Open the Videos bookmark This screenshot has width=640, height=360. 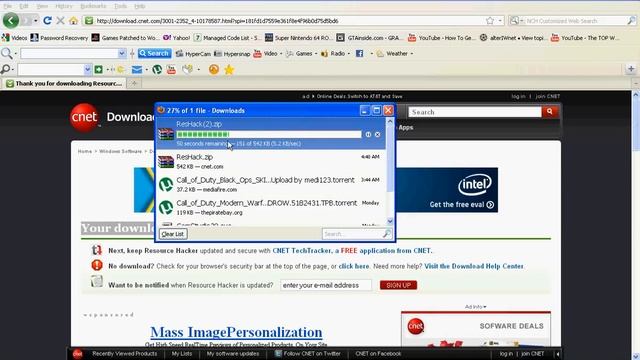coord(14,38)
